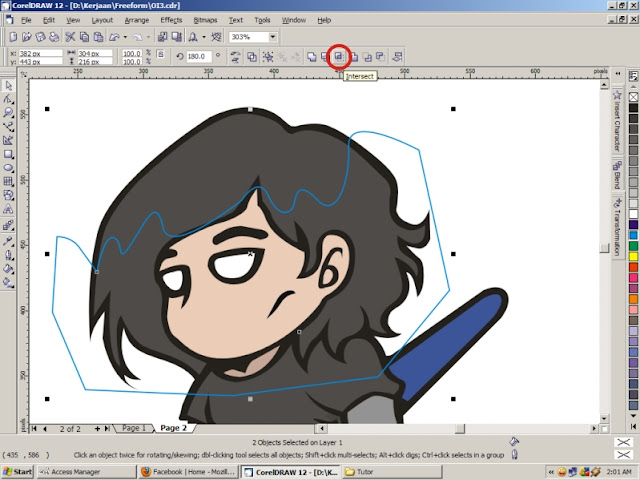Click the Copy icon
This screenshot has height=480, width=640.
84,37
